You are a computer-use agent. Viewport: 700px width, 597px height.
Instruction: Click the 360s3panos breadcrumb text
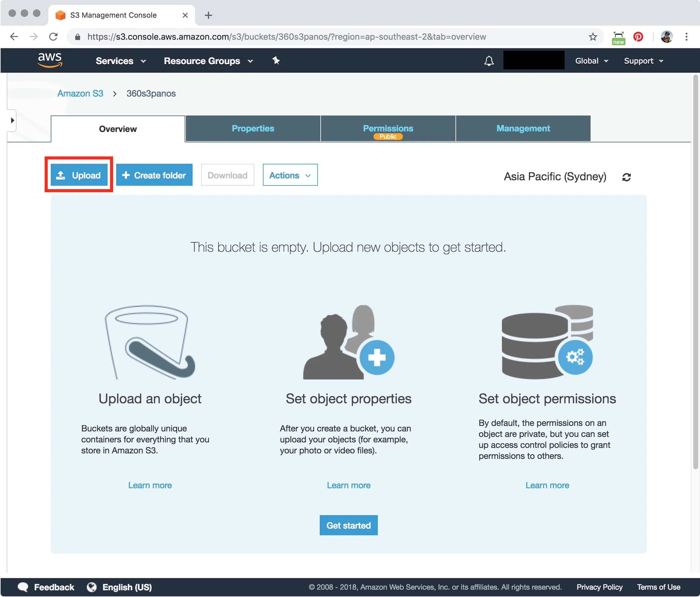[151, 93]
